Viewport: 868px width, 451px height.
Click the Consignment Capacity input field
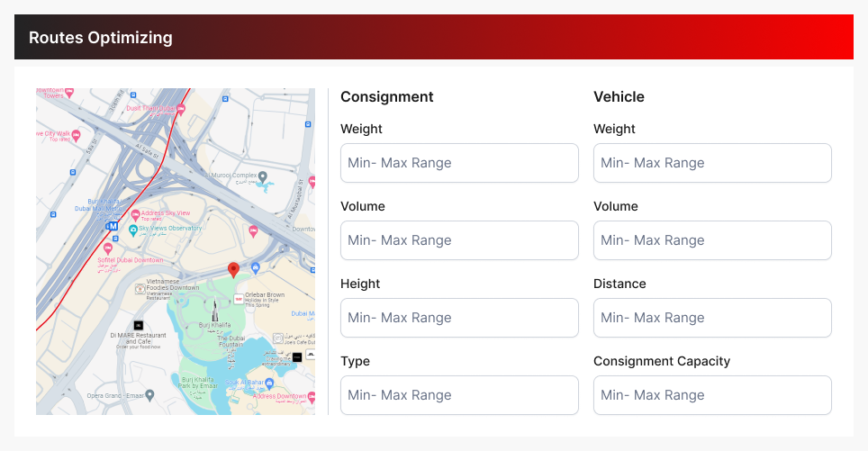pyautogui.click(x=712, y=395)
